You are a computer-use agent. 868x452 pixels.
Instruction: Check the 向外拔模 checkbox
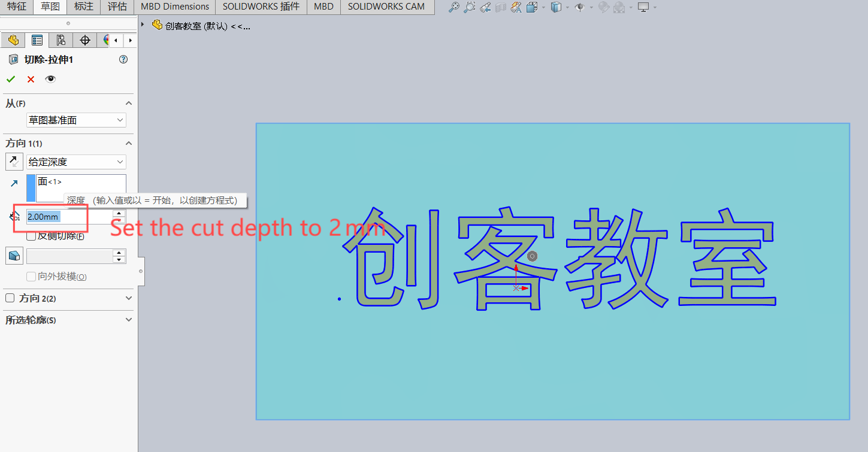pyautogui.click(x=31, y=277)
